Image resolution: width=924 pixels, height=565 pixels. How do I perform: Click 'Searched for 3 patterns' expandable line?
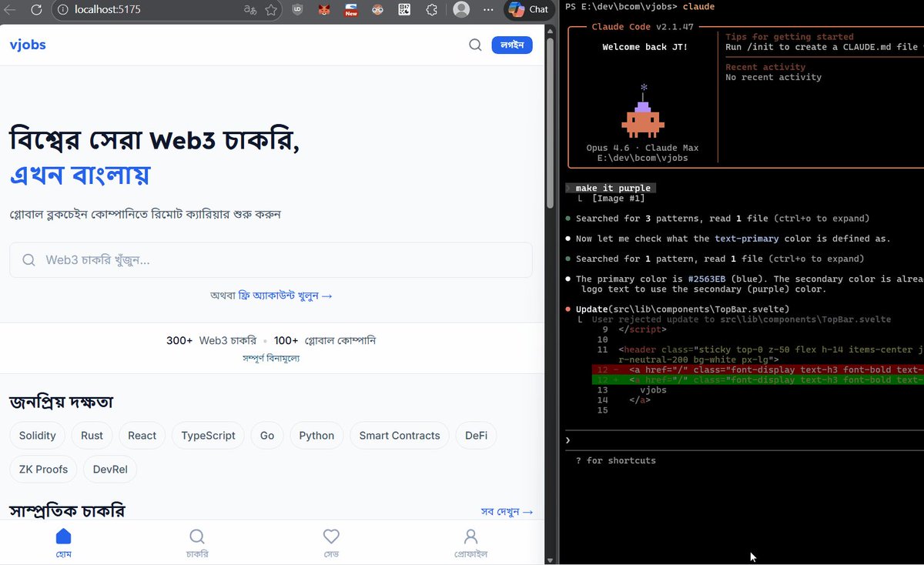click(x=722, y=219)
